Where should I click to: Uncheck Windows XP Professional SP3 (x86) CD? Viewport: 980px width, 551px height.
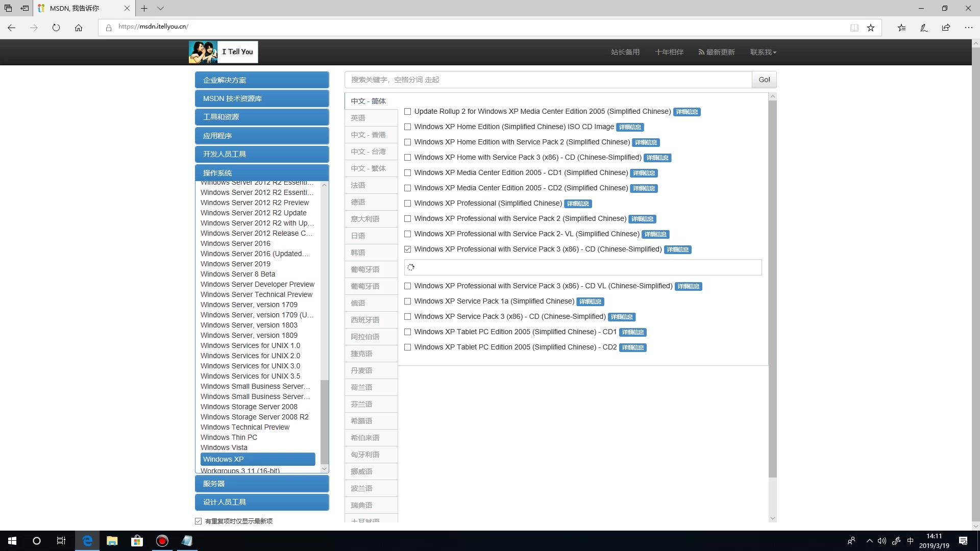click(x=407, y=249)
